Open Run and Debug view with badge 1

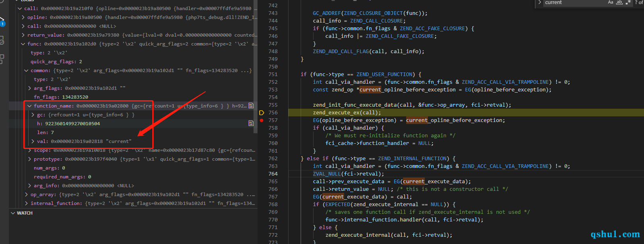pyautogui.click(x=2, y=21)
